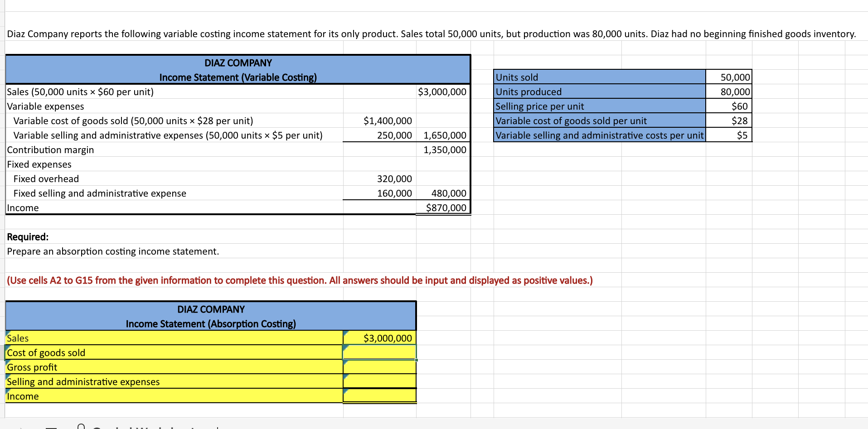Click the 320,000 fixed overhead amount
The width and height of the screenshot is (868, 429).
point(394,179)
